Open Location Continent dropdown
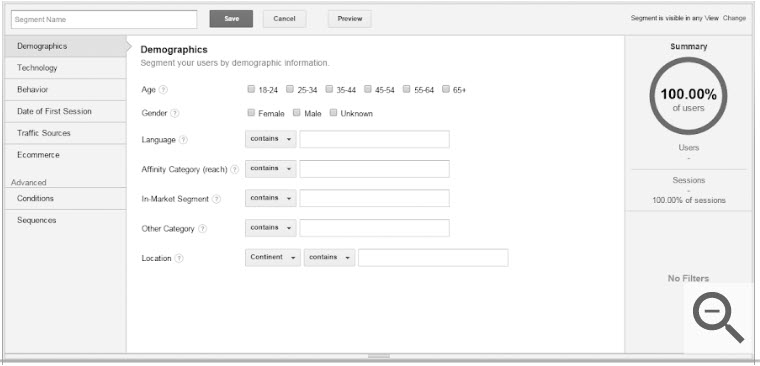Screen dimensions: 760x366 (x=273, y=257)
